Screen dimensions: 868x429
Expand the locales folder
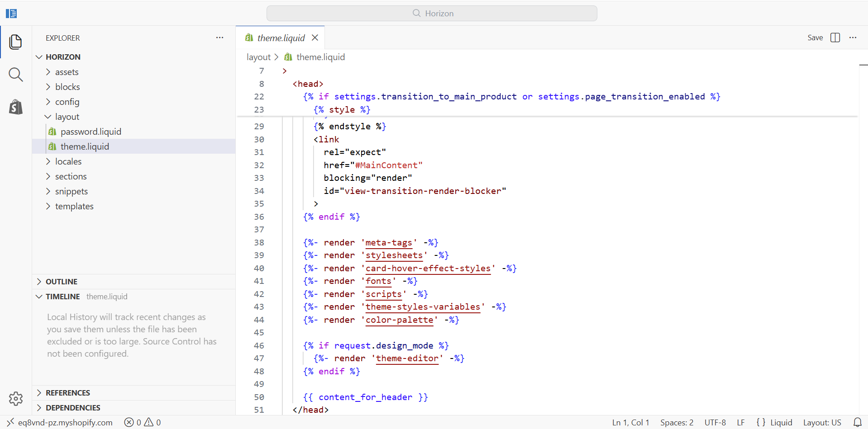pyautogui.click(x=48, y=161)
